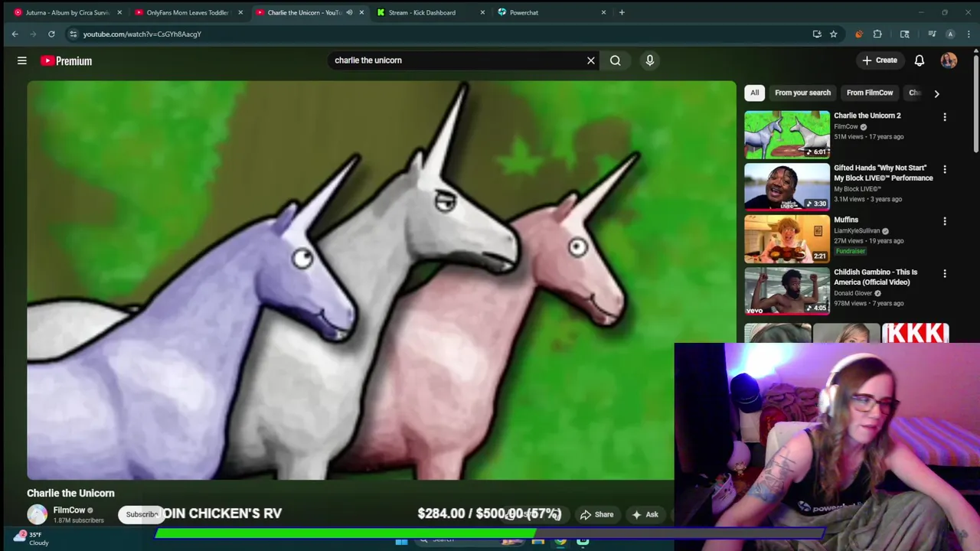Open Muffins video title

pos(846,220)
